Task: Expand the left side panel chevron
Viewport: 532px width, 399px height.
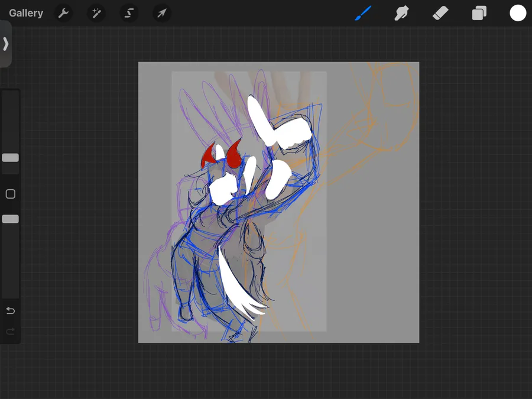Action: click(x=5, y=44)
